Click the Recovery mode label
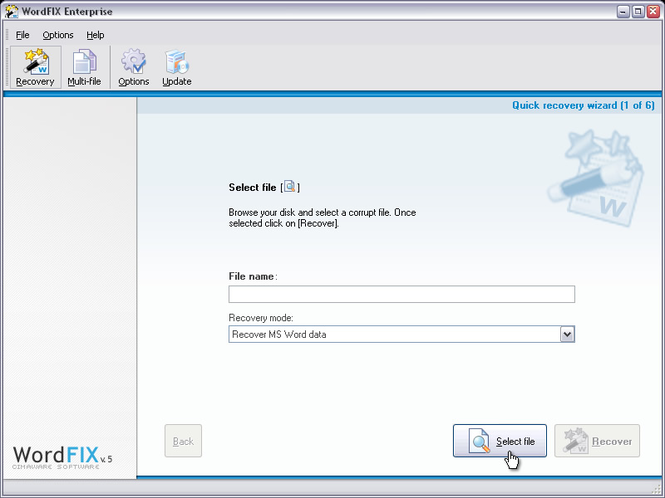The width and height of the screenshot is (665, 498). coord(261,318)
